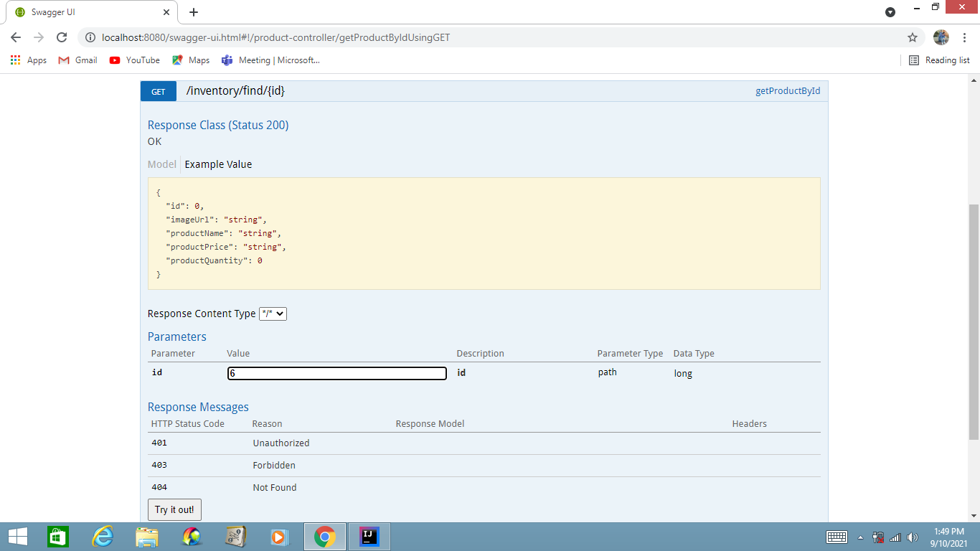Viewport: 980px width, 551px height.
Task: Click inside the id parameter value field
Action: coord(336,373)
